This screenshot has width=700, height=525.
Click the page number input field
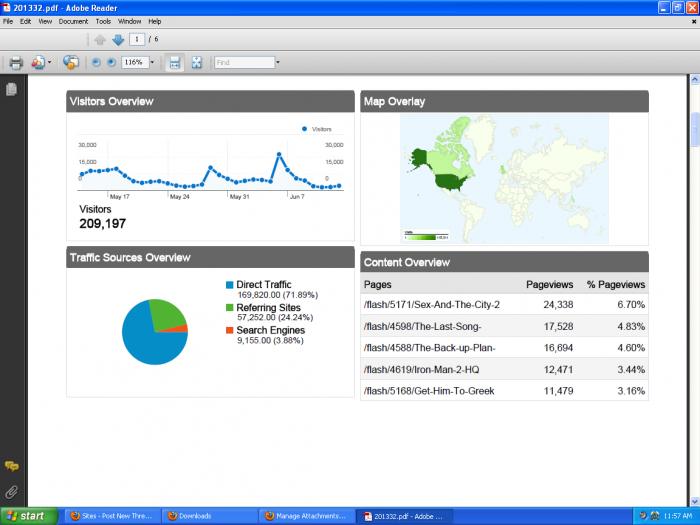click(x=135, y=40)
